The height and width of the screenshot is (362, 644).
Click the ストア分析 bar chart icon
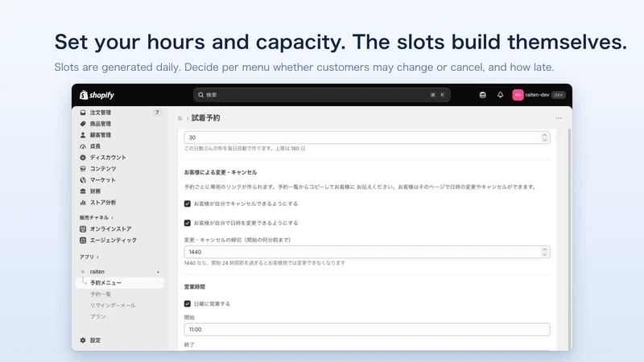pyautogui.click(x=83, y=203)
